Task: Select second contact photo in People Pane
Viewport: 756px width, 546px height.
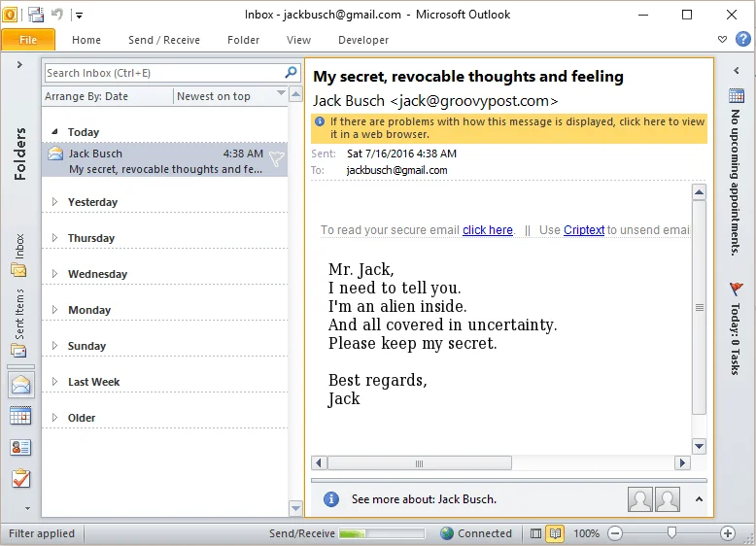Action: (x=668, y=499)
